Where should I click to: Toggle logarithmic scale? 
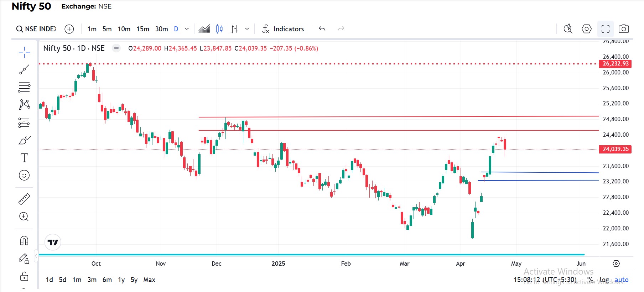tap(604, 280)
